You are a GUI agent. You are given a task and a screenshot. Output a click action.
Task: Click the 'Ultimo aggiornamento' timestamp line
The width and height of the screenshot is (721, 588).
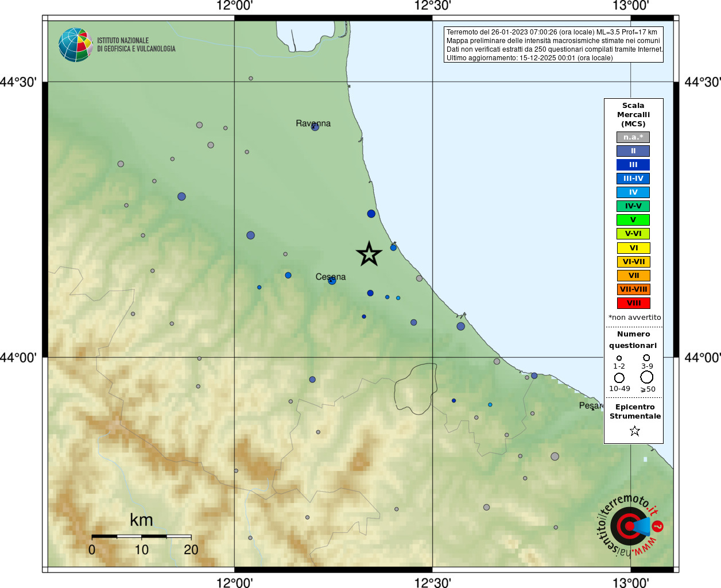tap(529, 58)
